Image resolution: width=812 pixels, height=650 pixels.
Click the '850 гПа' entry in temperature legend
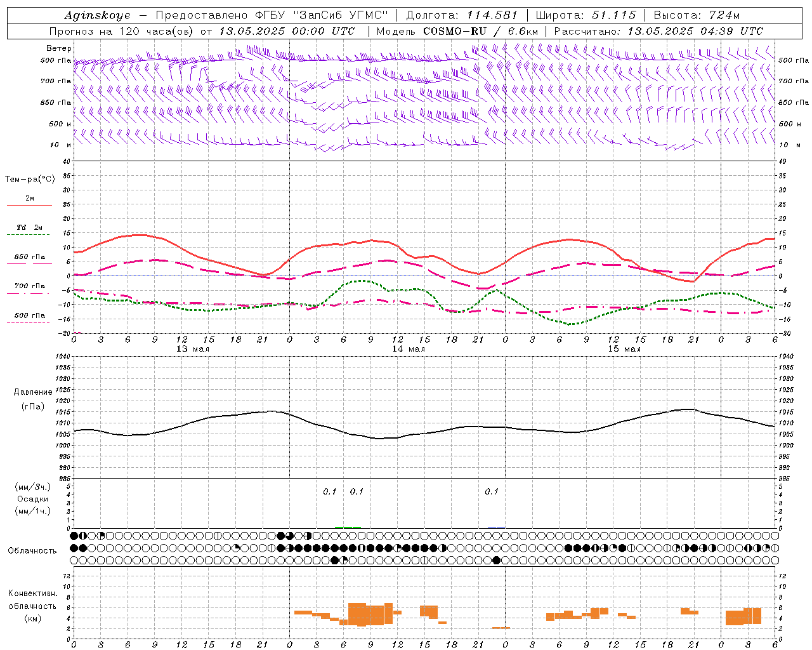tap(30, 257)
